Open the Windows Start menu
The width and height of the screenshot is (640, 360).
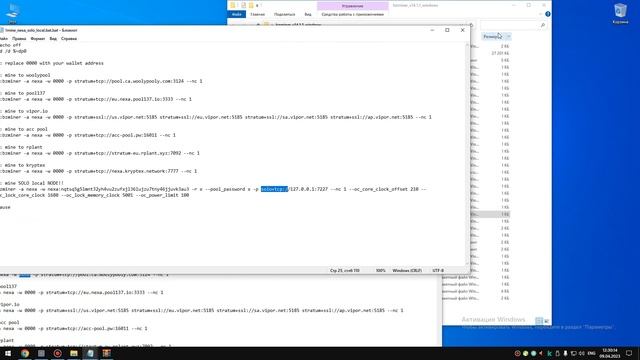[8, 353]
